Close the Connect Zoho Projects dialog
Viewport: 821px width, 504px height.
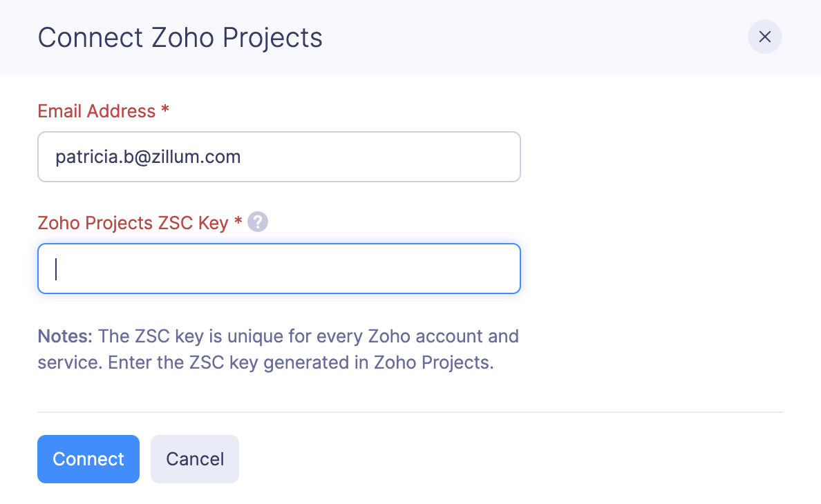pos(764,37)
